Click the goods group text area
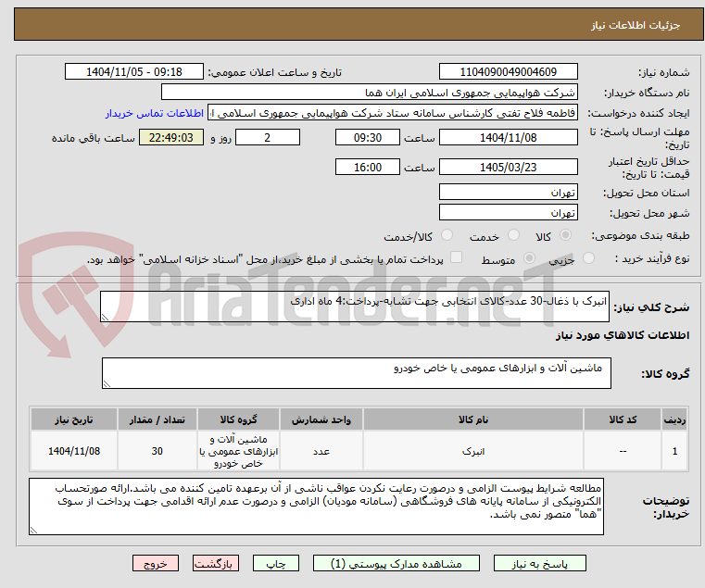This screenshot has height=588, width=705. pos(357,373)
